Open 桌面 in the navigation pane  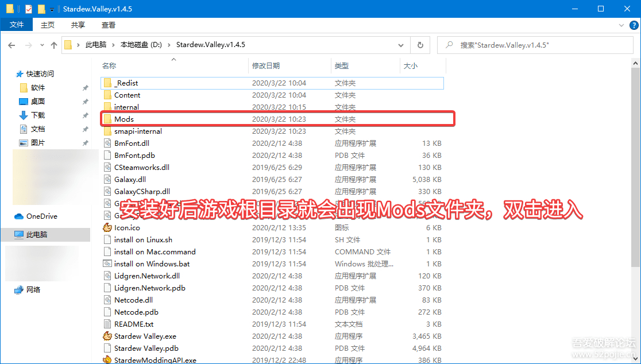tap(37, 101)
